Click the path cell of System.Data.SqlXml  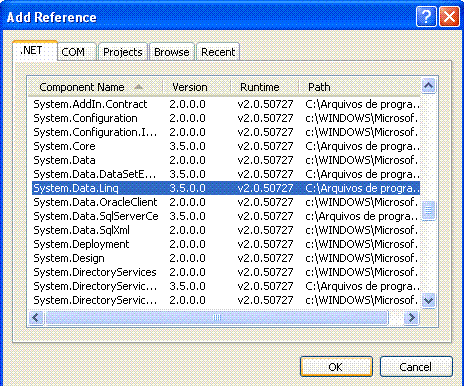click(x=361, y=230)
